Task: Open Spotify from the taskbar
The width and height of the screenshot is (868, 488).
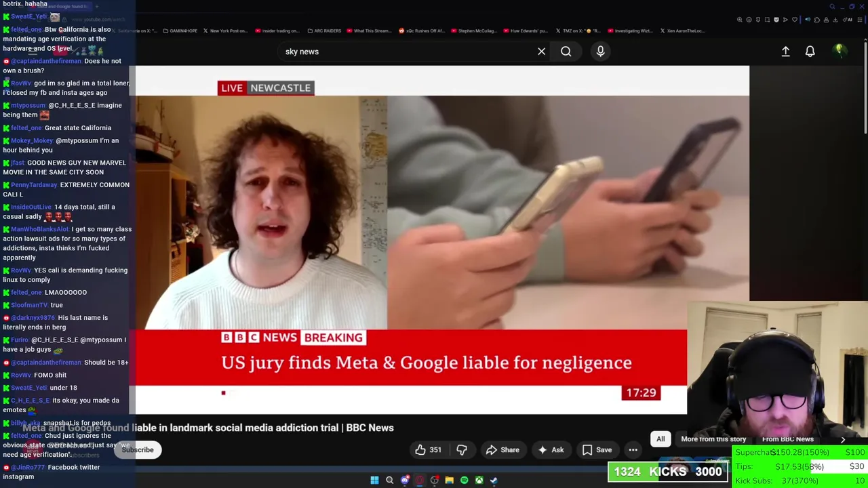Action: pos(464,481)
